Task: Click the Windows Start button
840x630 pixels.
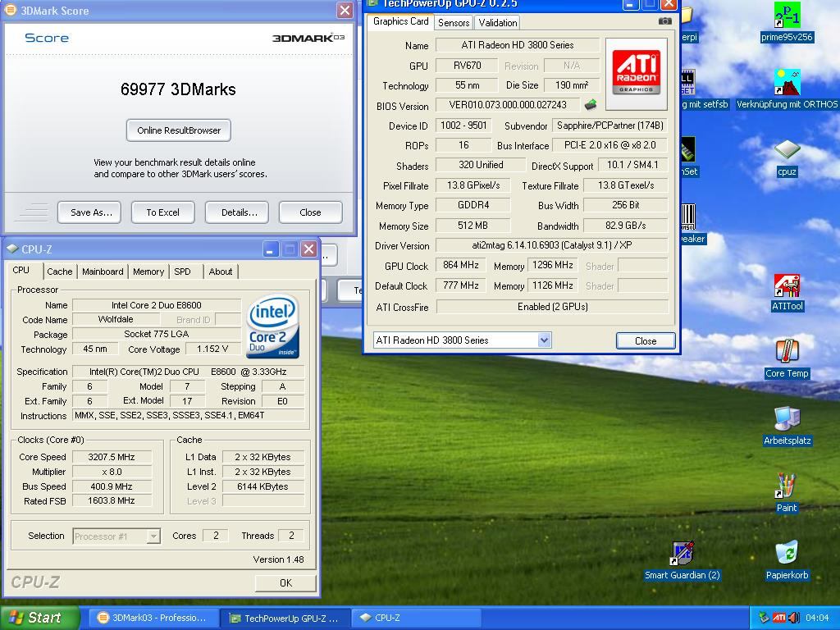Action: (39, 618)
